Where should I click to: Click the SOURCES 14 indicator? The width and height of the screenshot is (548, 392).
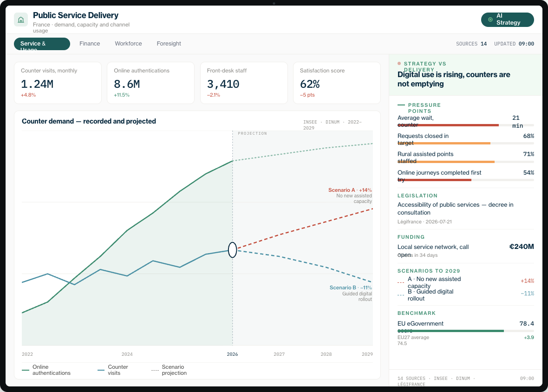click(x=471, y=44)
